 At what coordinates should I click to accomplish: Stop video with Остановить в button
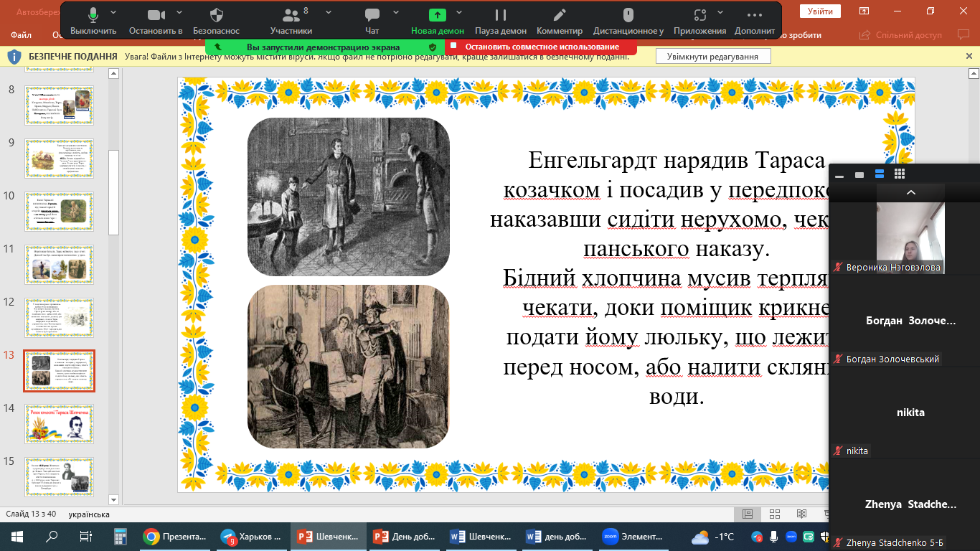156,22
